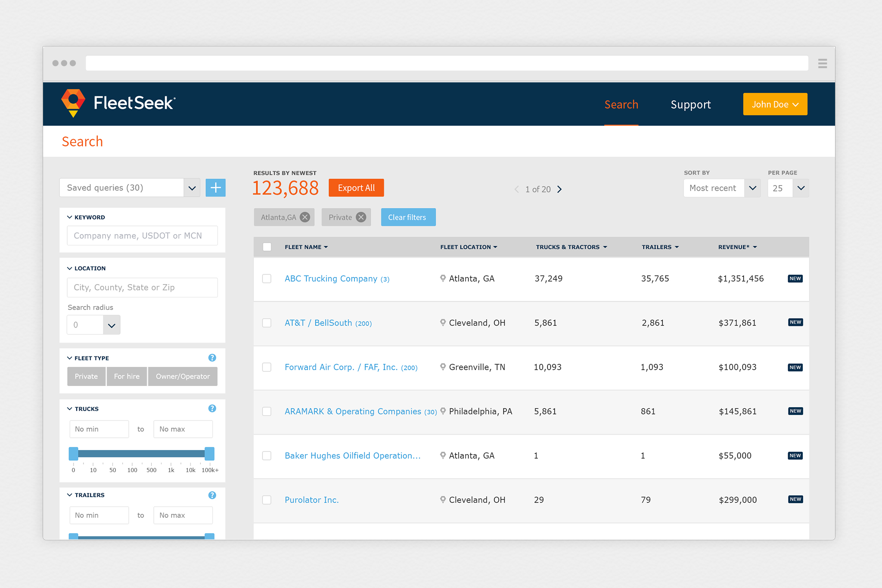Expand the Search radius dropdown

(x=112, y=325)
